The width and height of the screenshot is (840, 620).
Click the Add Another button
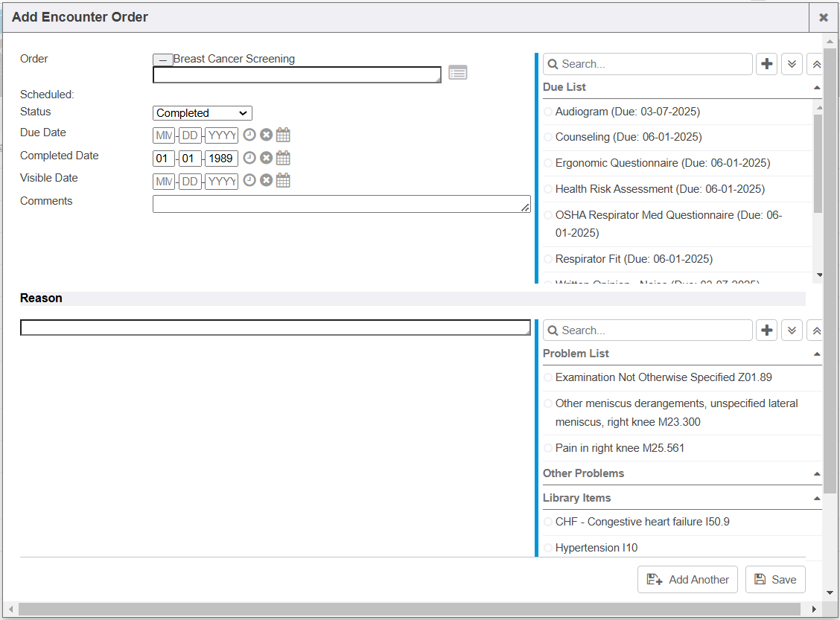click(x=687, y=580)
